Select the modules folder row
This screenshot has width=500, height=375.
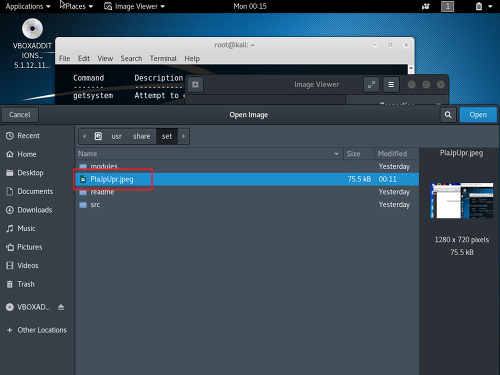point(247,166)
